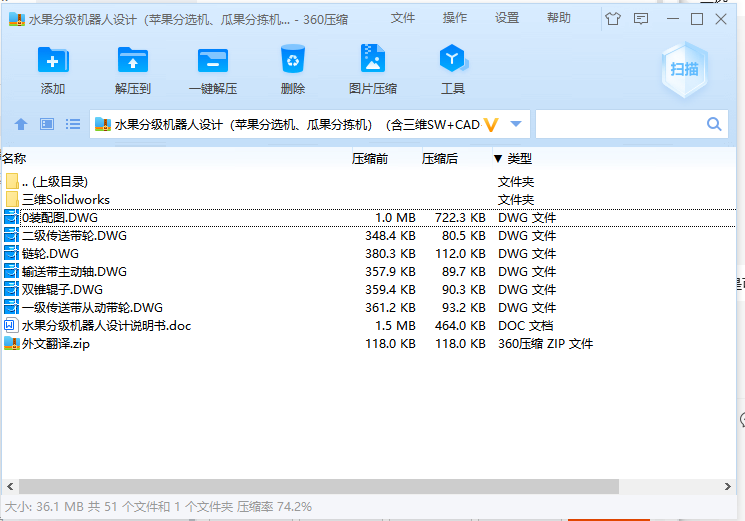The image size is (745, 521).
Task: Select the 0装配图.DWG file
Action: 369,218
